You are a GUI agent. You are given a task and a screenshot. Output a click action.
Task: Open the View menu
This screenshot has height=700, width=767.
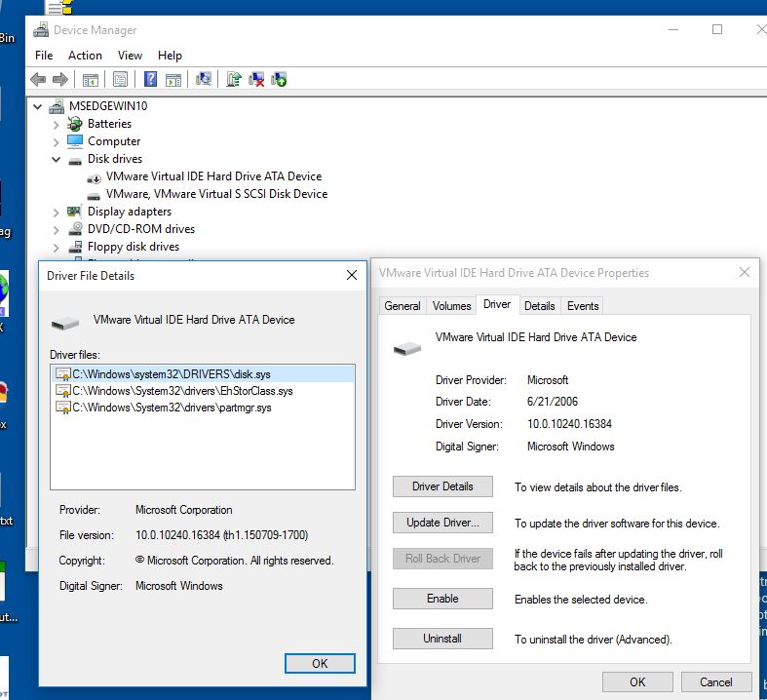[130, 56]
